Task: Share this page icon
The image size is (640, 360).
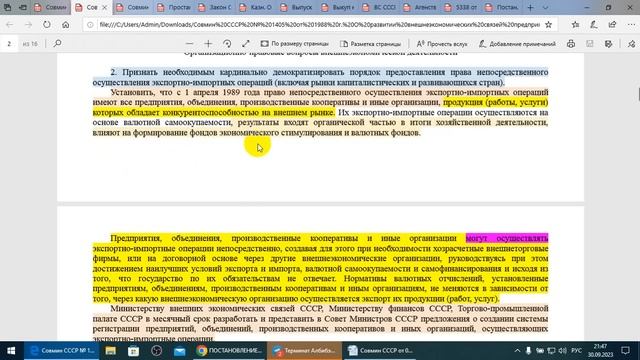Action: click(x=612, y=25)
